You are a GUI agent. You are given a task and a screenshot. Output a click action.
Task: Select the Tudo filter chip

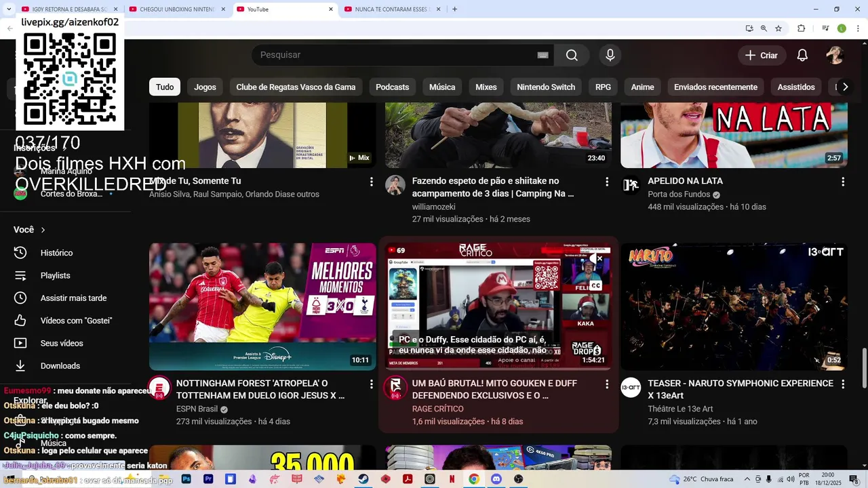tap(165, 87)
